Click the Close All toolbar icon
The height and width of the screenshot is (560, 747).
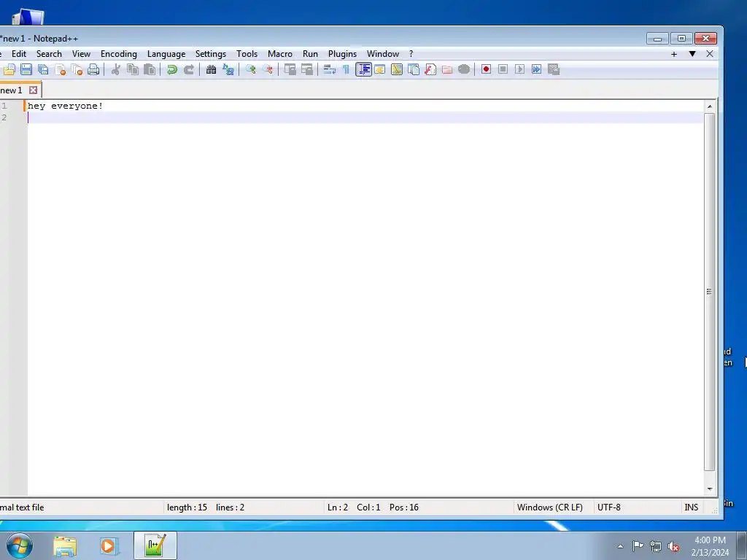[77, 69]
